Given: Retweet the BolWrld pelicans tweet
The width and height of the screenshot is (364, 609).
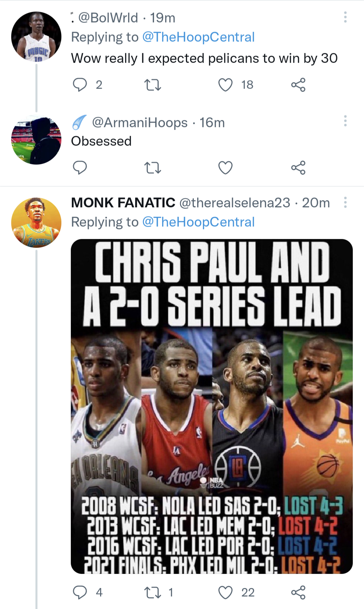Looking at the screenshot, I should [153, 85].
